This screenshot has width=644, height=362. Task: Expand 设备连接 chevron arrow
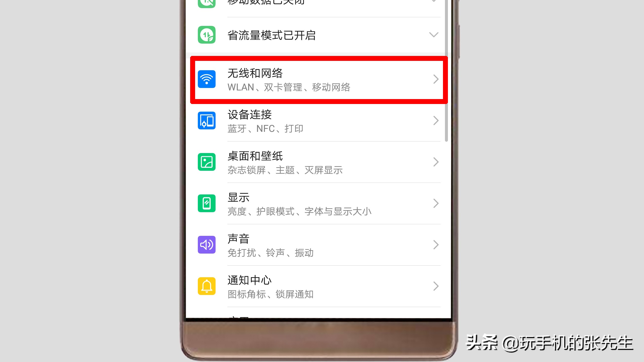tap(435, 121)
